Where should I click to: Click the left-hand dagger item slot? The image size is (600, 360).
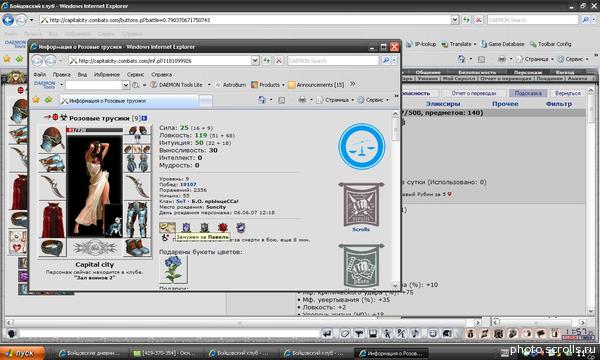click(52, 187)
